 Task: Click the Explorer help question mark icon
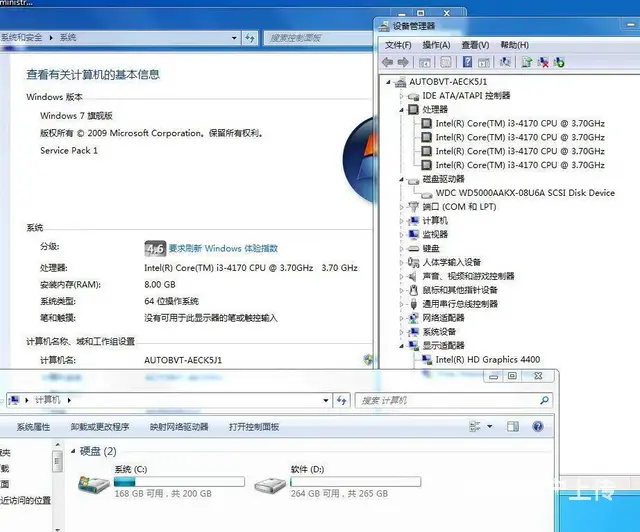(x=538, y=427)
